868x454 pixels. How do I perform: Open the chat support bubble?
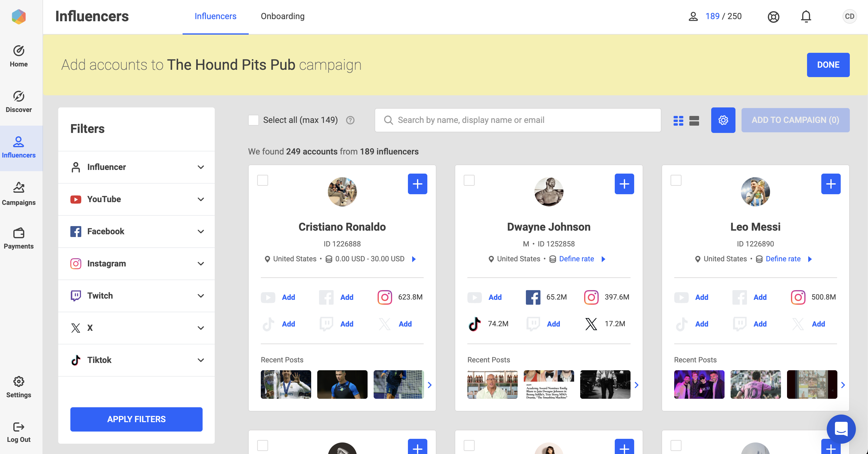[x=841, y=429]
